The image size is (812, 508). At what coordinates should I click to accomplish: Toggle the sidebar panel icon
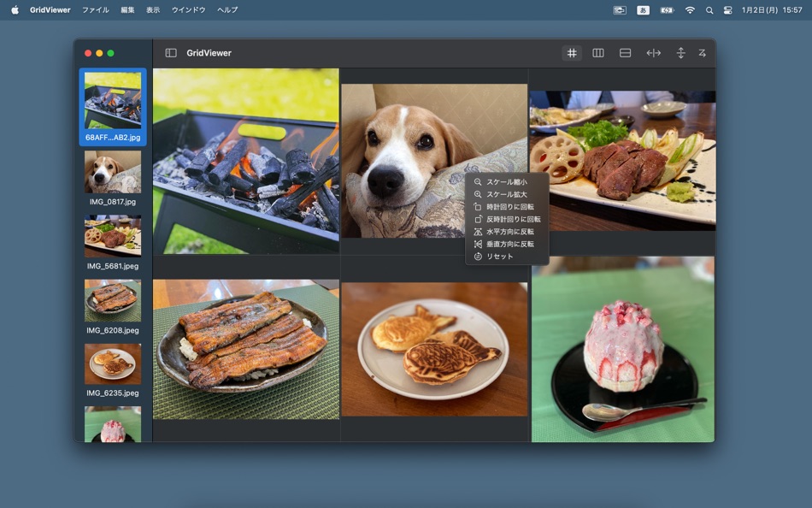coord(171,53)
